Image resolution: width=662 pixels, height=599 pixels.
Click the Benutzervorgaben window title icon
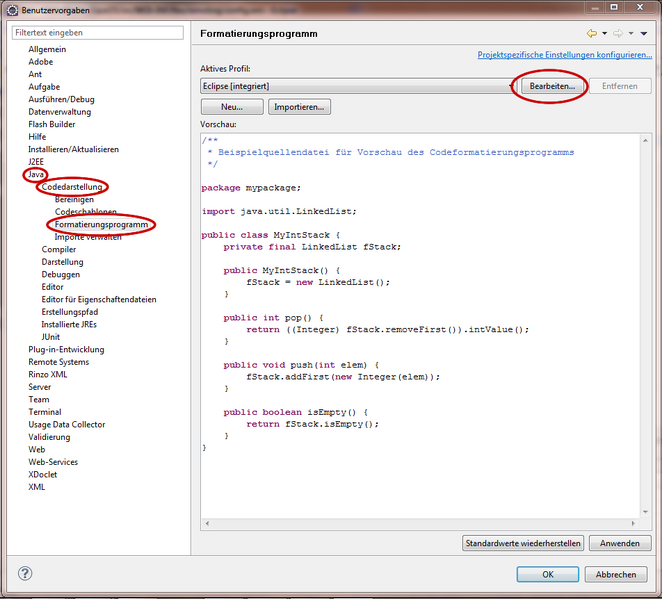[x=12, y=10]
